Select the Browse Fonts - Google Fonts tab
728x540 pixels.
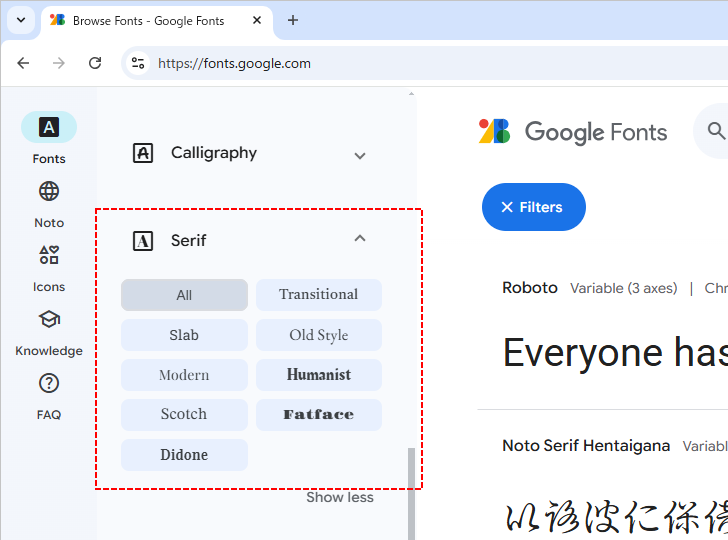tap(157, 22)
